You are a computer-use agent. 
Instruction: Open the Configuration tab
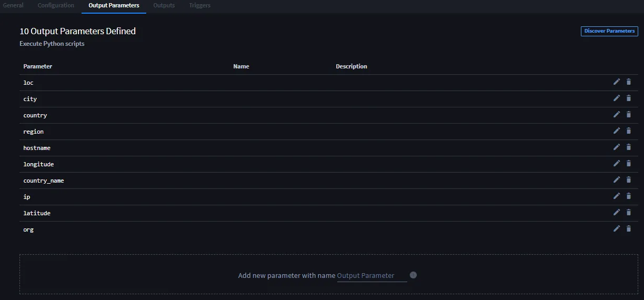pyautogui.click(x=56, y=5)
